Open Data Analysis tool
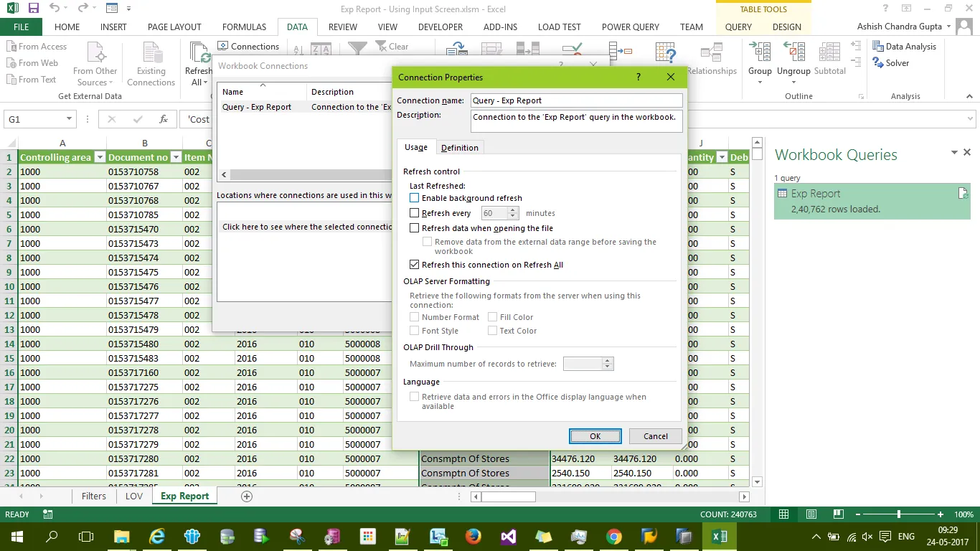 tap(905, 47)
